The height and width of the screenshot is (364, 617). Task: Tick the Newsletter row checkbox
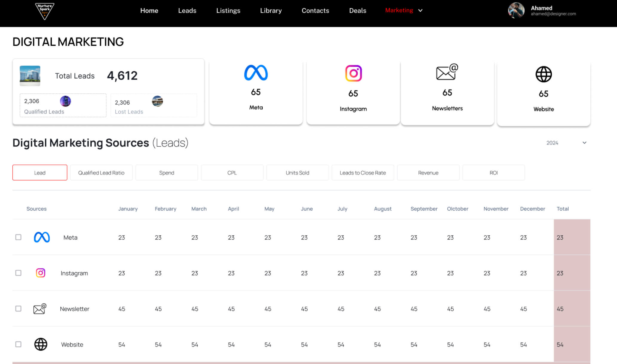click(x=19, y=309)
